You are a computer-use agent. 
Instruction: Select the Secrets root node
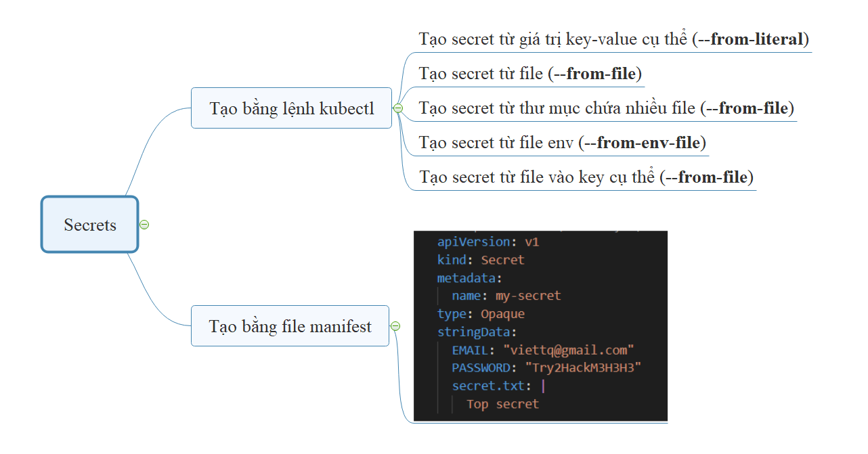(x=90, y=225)
